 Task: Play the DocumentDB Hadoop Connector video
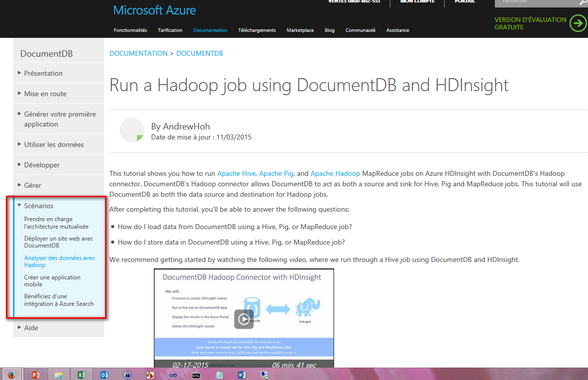244,319
